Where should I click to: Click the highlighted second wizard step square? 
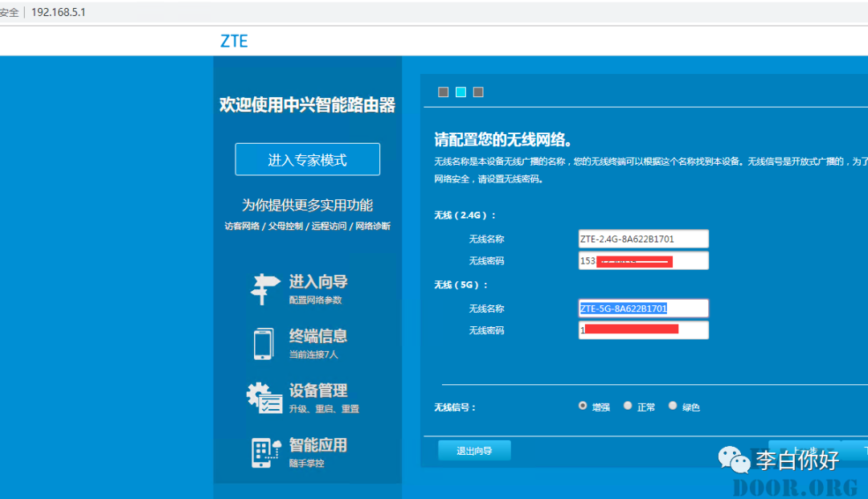[x=461, y=92]
